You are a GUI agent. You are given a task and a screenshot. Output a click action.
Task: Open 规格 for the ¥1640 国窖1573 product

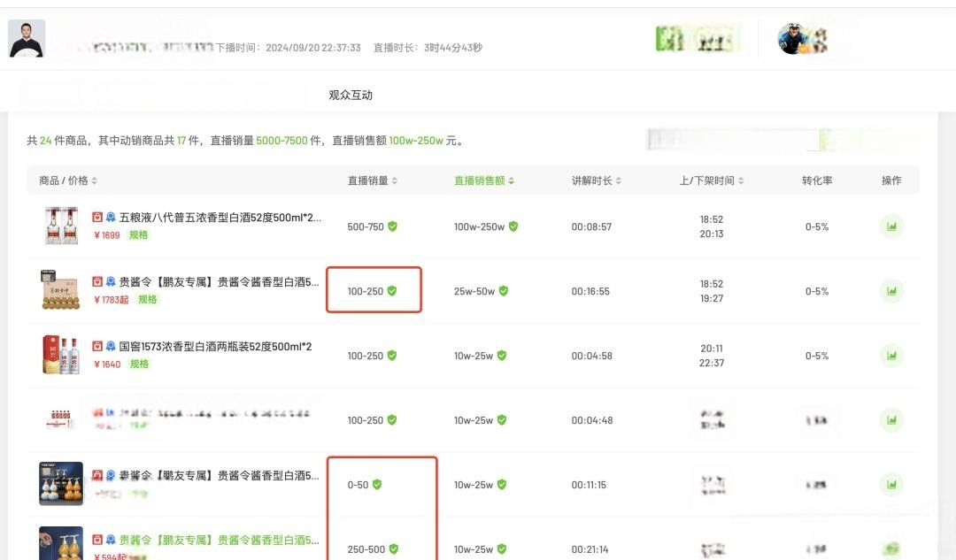pyautogui.click(x=139, y=364)
